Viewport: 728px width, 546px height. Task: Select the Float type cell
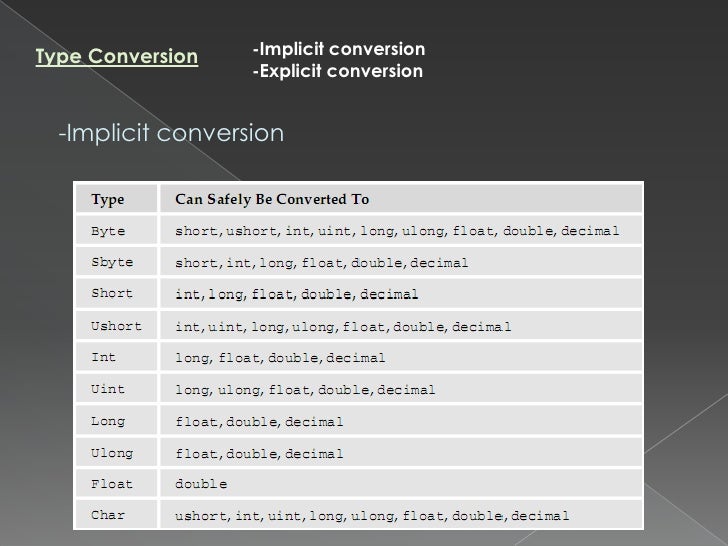[x=117, y=484]
